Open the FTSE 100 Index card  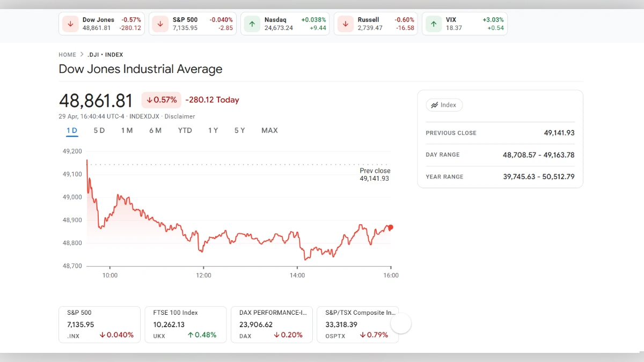click(186, 324)
